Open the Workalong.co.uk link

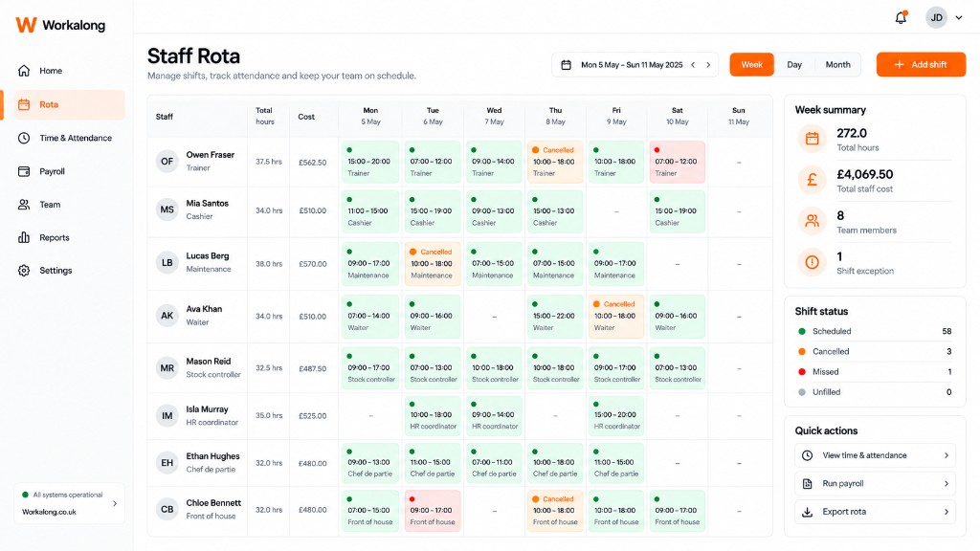tap(49, 513)
